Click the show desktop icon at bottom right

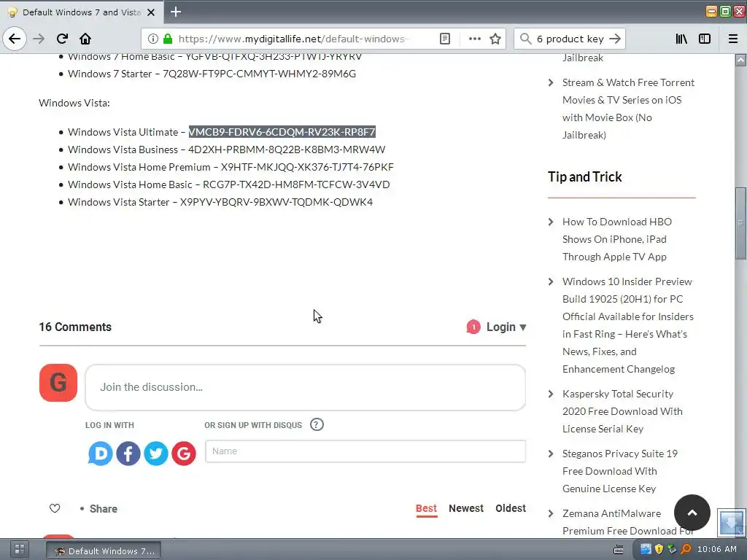(x=731, y=523)
